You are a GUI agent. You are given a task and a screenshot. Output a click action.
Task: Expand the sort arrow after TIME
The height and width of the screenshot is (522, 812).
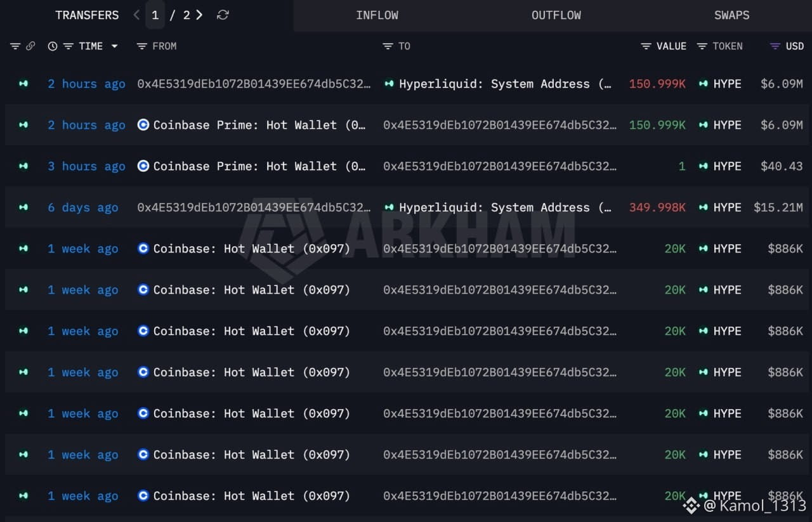pos(114,46)
